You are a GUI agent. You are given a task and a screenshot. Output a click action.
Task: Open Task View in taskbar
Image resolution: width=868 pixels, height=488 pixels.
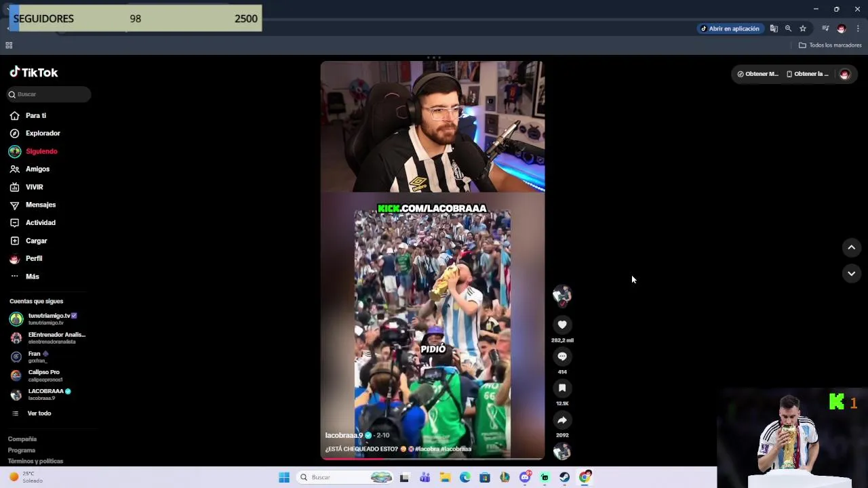[x=404, y=477]
